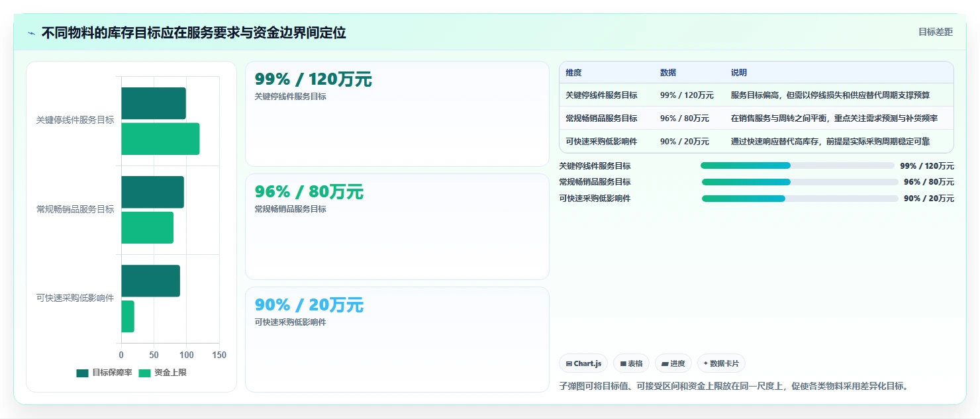Click description 服务目标偏高，但需以停线损失
This screenshot has height=419, width=980.
[830, 95]
